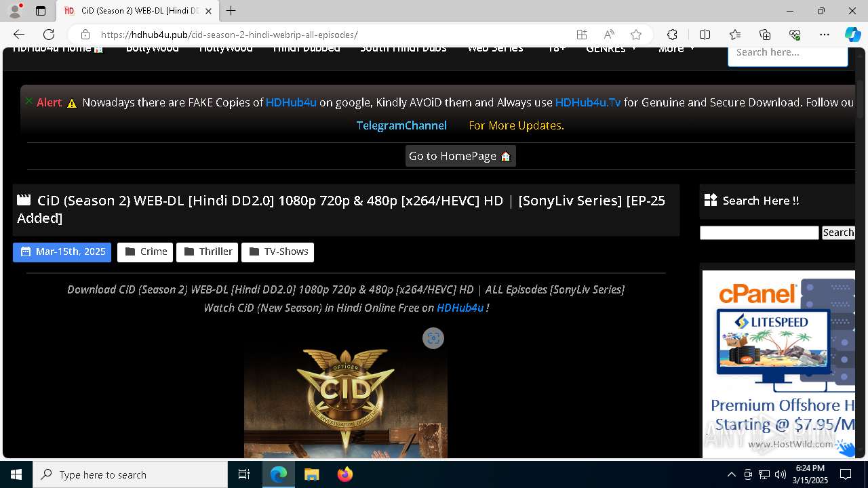Refresh the current page
Image resolution: width=868 pixels, height=488 pixels.
pyautogui.click(x=49, y=35)
